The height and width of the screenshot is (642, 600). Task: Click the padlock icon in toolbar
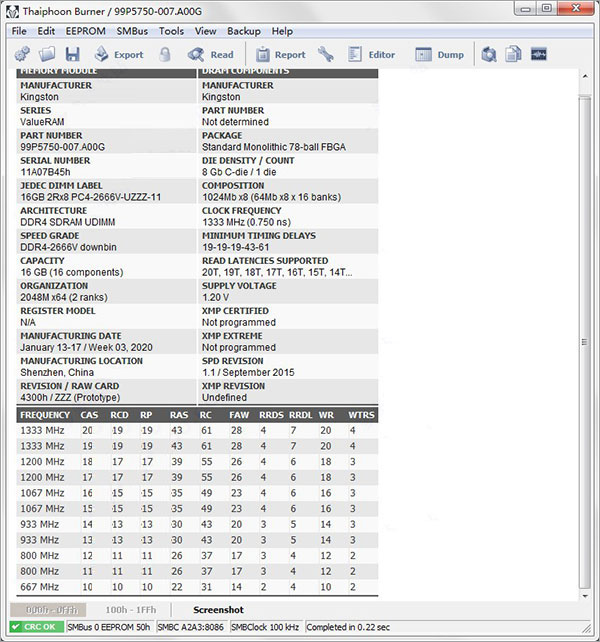[164, 55]
